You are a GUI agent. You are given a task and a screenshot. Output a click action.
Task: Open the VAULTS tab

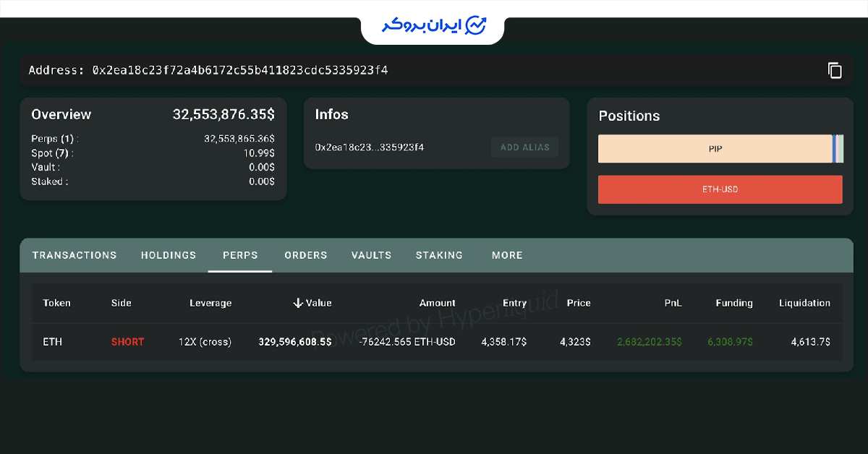(x=371, y=255)
